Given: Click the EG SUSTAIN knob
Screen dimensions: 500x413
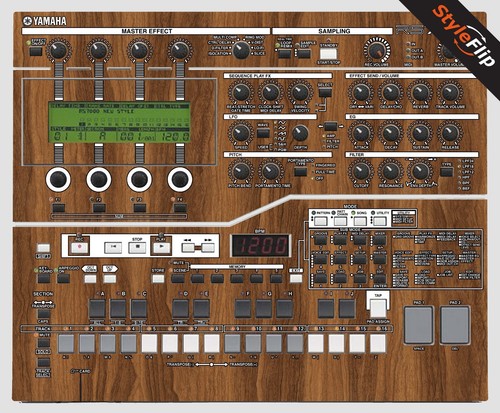Looking at the screenshot, I should click(x=420, y=133).
